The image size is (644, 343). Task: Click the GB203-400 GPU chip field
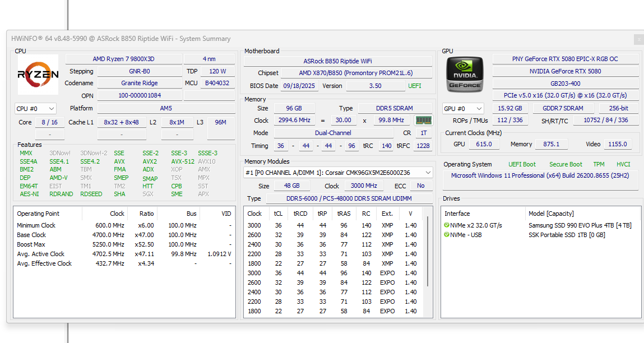565,83
